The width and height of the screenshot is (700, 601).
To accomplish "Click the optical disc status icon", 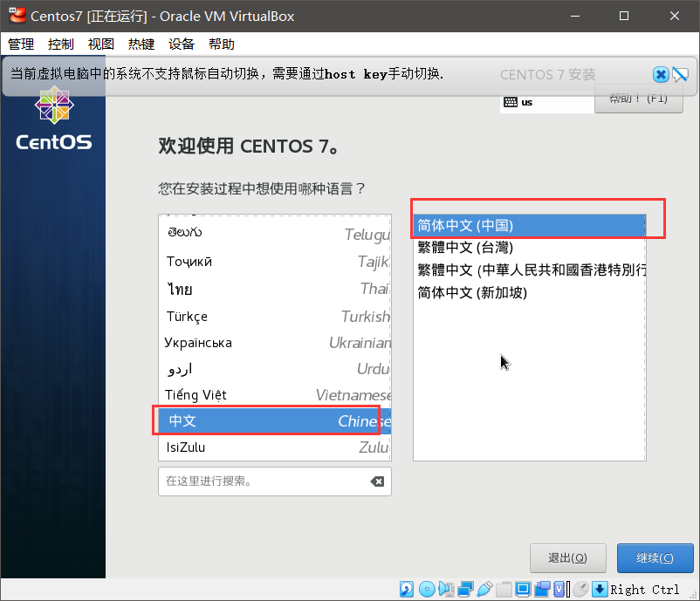I will [x=427, y=589].
